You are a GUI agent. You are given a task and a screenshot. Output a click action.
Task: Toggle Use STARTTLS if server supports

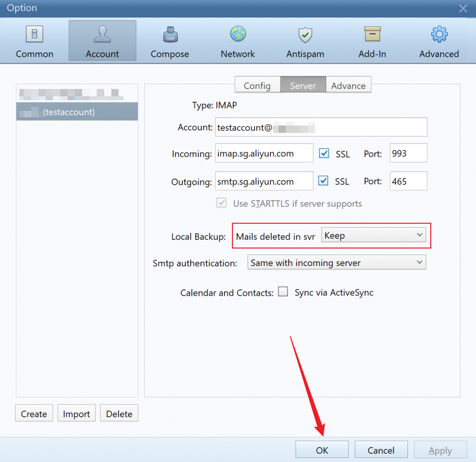click(222, 203)
